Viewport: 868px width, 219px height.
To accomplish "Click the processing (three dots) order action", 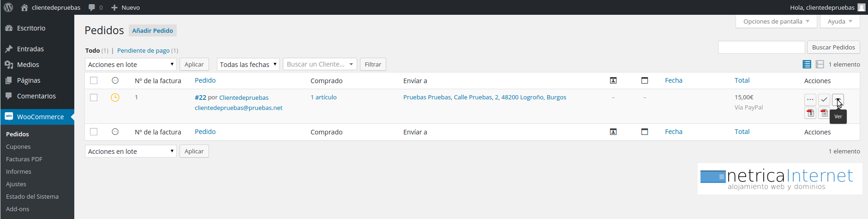I will point(810,99).
